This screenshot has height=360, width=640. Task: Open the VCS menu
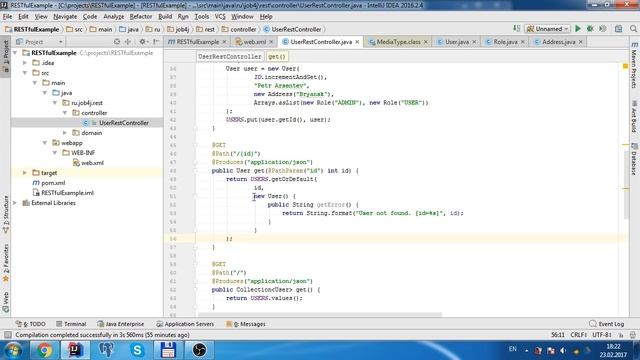click(x=220, y=17)
